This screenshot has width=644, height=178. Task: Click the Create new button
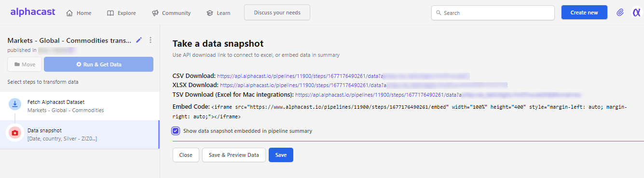(x=584, y=13)
